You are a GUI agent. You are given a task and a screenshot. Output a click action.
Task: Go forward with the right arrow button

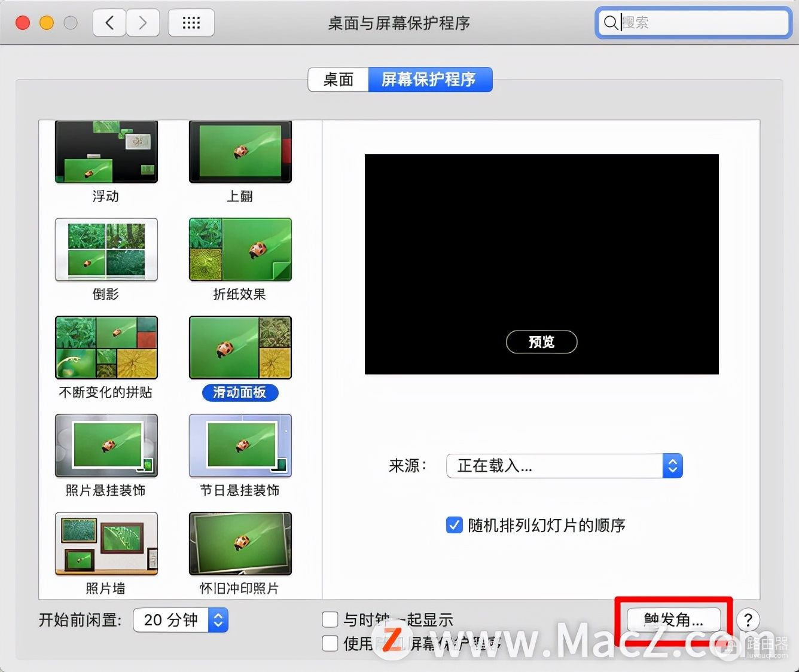(143, 23)
